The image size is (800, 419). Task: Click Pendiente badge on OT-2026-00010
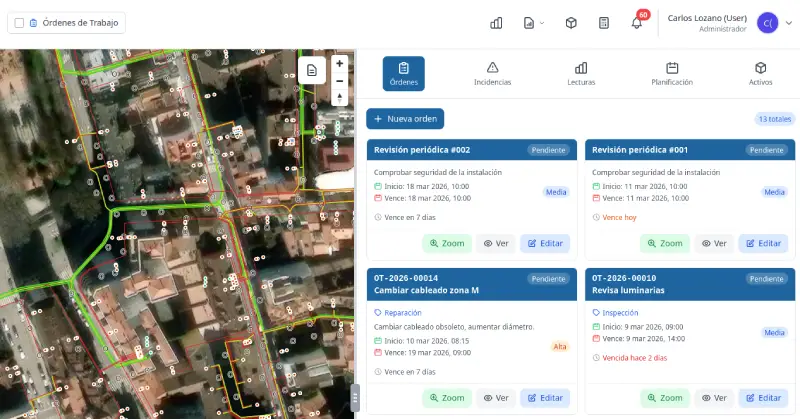tap(766, 279)
